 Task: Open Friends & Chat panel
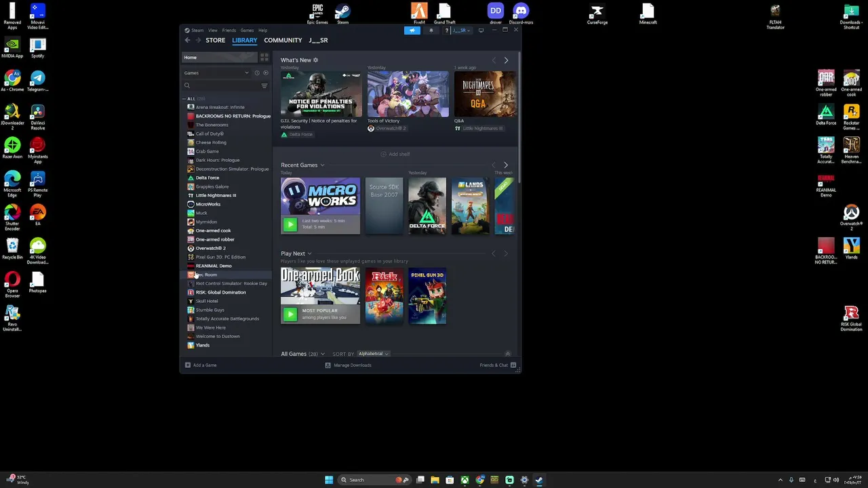tap(498, 365)
